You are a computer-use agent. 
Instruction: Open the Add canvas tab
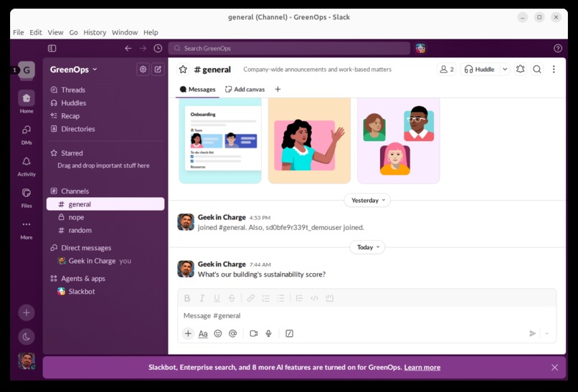[x=245, y=89]
